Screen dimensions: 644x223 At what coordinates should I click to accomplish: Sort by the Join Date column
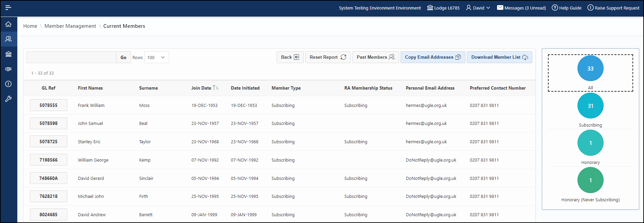click(201, 88)
